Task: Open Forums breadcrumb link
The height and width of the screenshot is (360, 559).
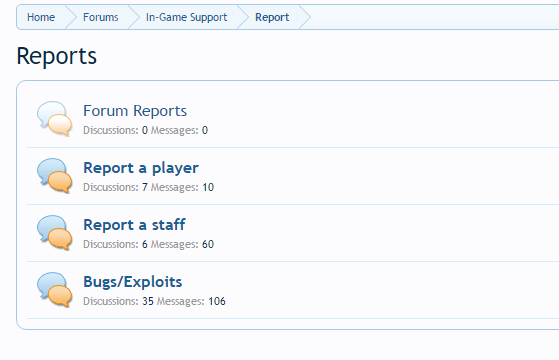Action: click(x=101, y=17)
